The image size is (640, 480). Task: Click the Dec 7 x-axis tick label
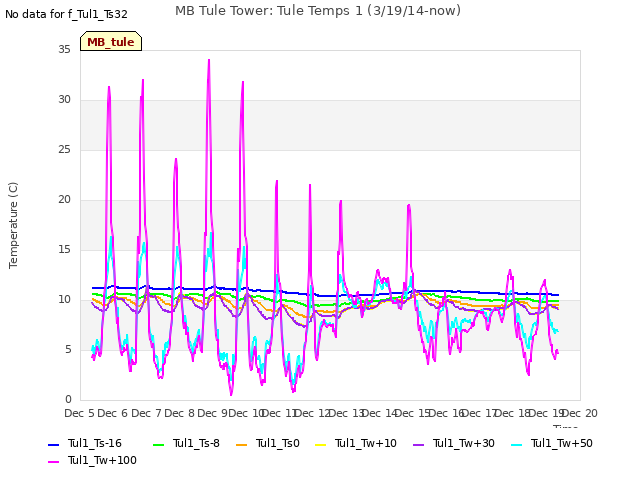(x=146, y=413)
